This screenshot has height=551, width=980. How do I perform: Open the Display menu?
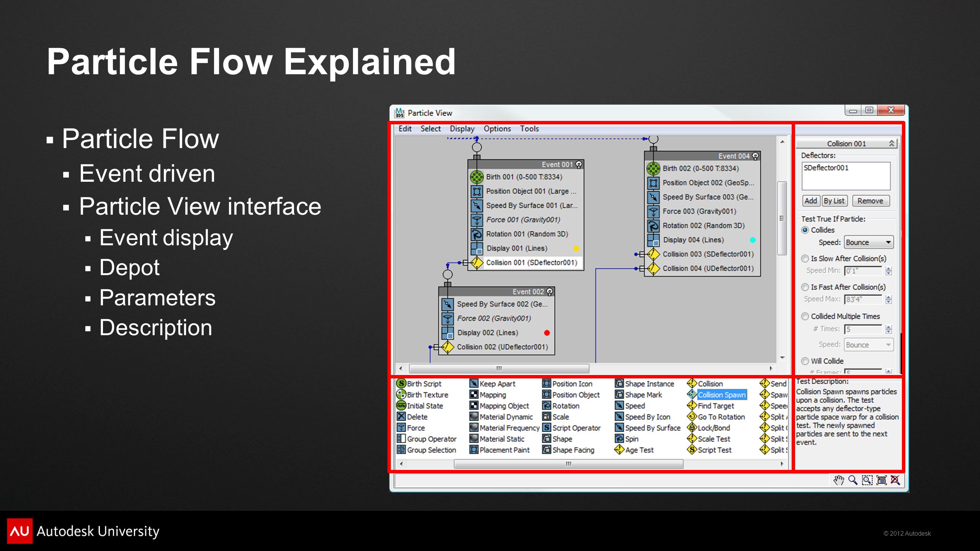pyautogui.click(x=462, y=129)
